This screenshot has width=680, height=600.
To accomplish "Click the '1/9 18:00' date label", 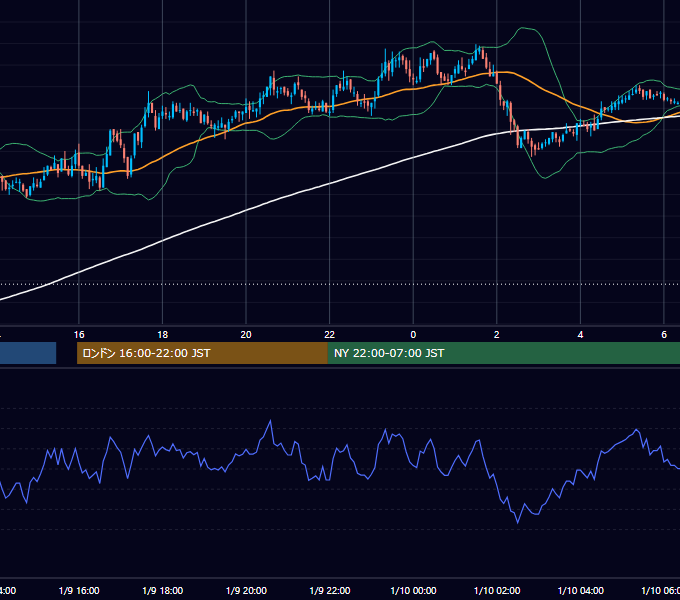I will (163, 590).
